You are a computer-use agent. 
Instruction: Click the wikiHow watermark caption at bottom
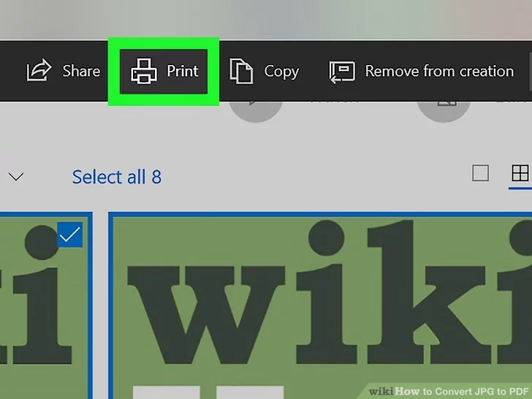click(448, 391)
